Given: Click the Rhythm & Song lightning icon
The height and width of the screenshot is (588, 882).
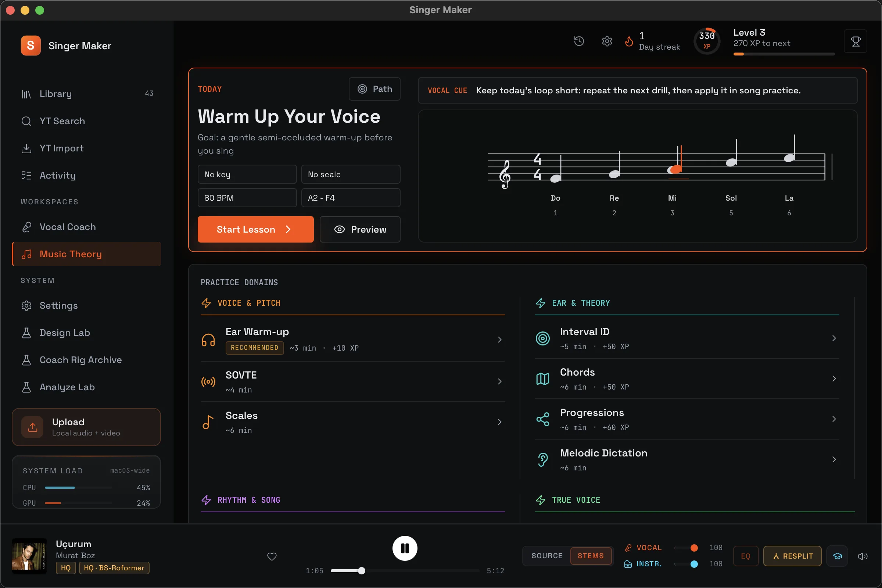Looking at the screenshot, I should pos(206,500).
